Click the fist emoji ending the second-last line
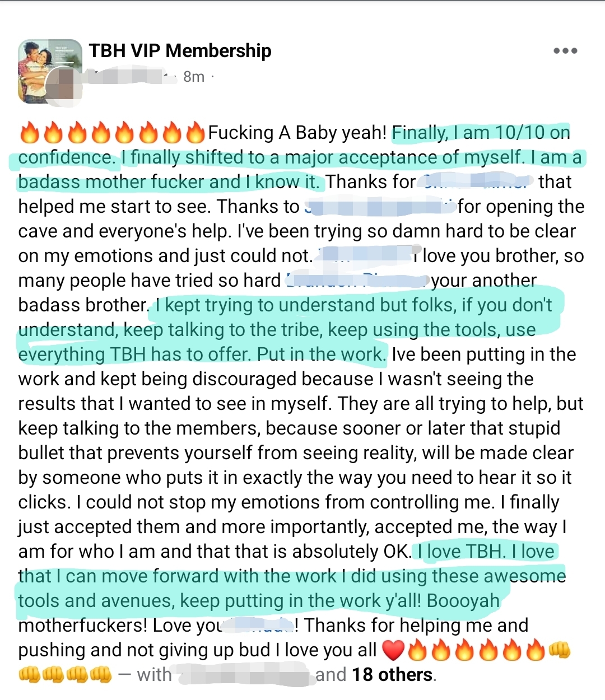This screenshot has width=605, height=700. (559, 650)
